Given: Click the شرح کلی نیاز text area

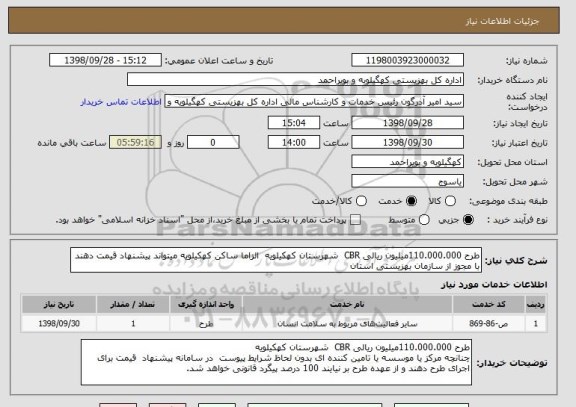Looking at the screenshot, I should tap(276, 260).
